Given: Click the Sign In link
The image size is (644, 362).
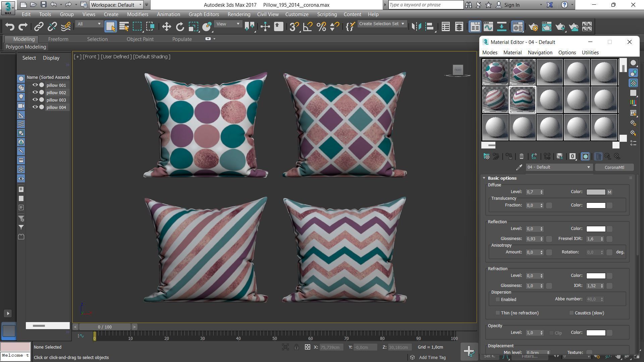Looking at the screenshot, I should pos(512,5).
